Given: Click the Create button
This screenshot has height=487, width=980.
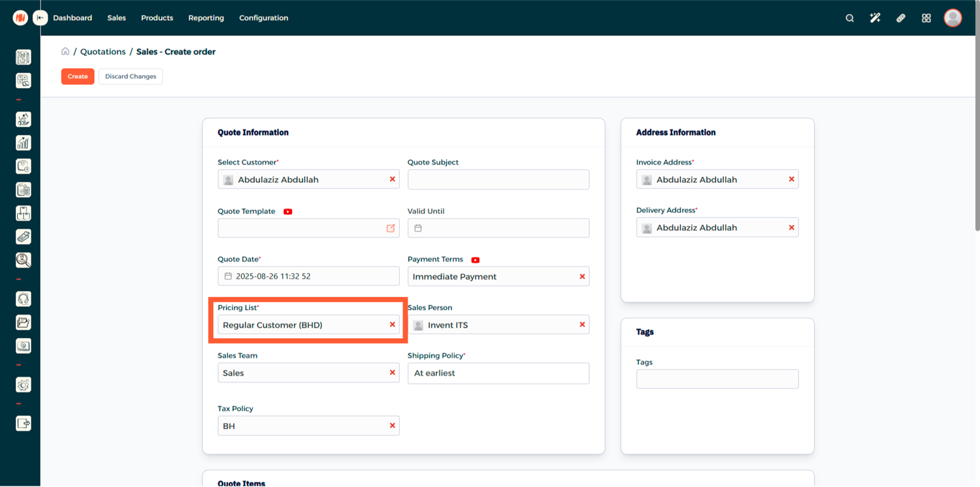Looking at the screenshot, I should (78, 76).
